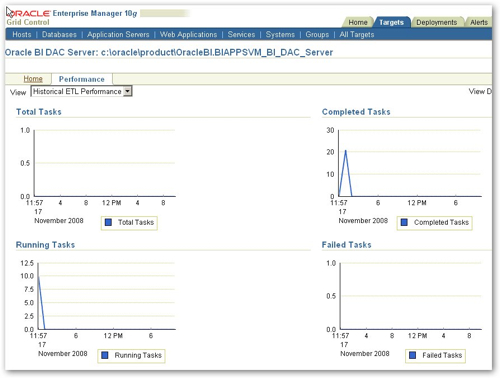This screenshot has width=500, height=378.
Task: Click the Completed Tasks section heading
Action: (x=356, y=112)
